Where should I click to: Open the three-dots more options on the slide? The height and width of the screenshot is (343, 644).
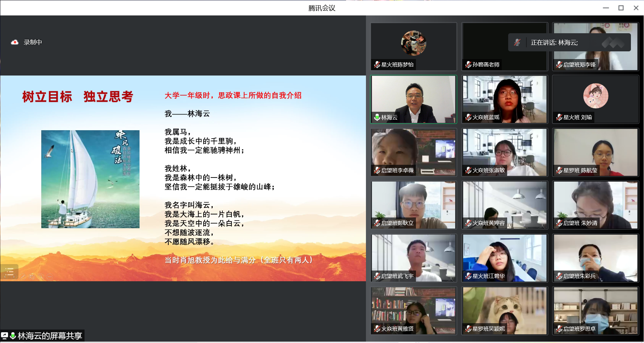50,277
